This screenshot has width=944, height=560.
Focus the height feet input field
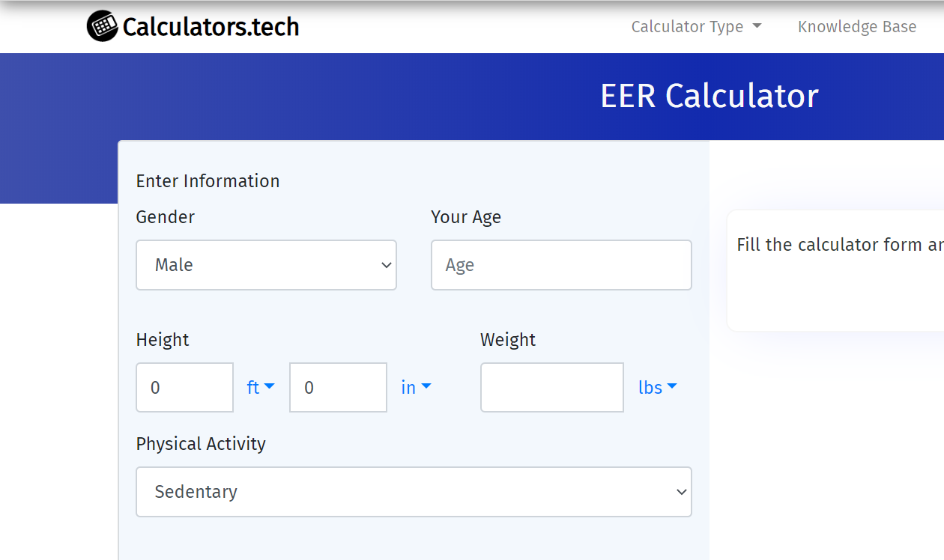[x=184, y=388]
